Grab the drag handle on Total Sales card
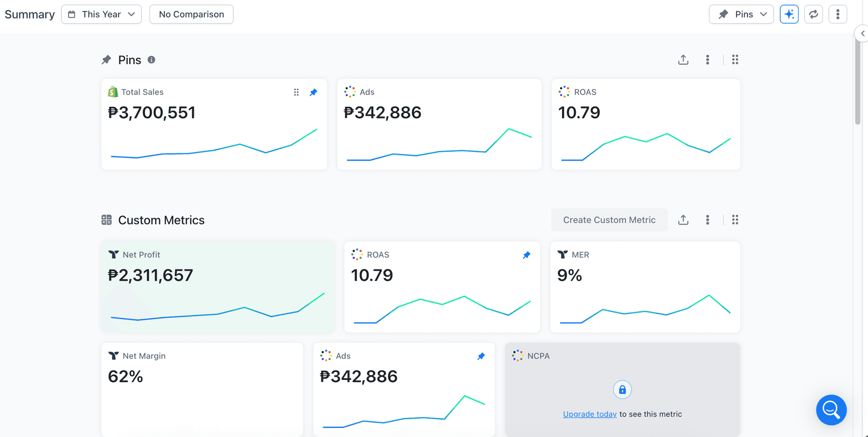Viewport: 868px width, 437px height. click(297, 92)
